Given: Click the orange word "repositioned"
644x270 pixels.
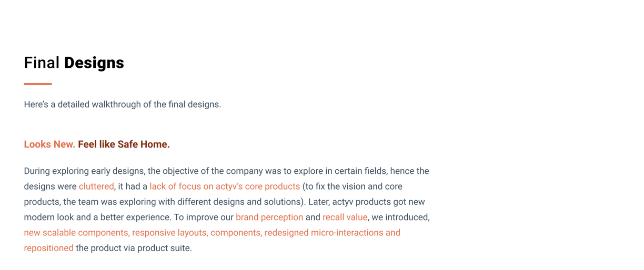Looking at the screenshot, I should pyautogui.click(x=49, y=248).
